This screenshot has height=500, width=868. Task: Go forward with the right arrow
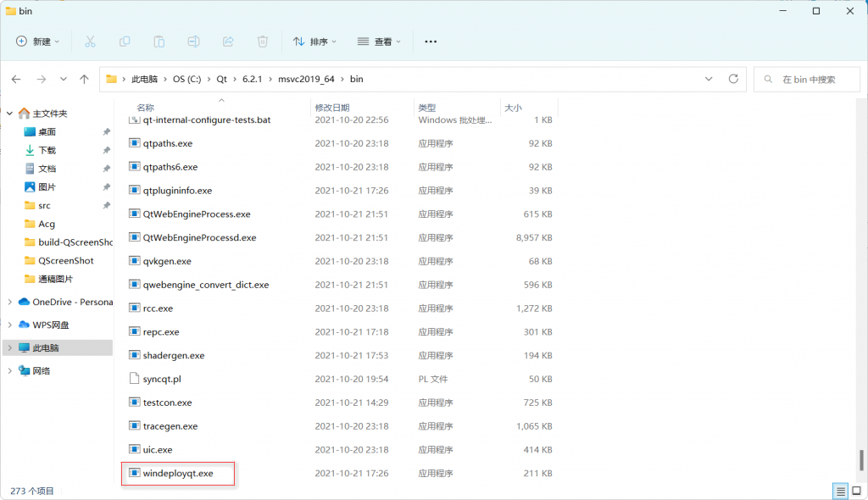coord(42,79)
